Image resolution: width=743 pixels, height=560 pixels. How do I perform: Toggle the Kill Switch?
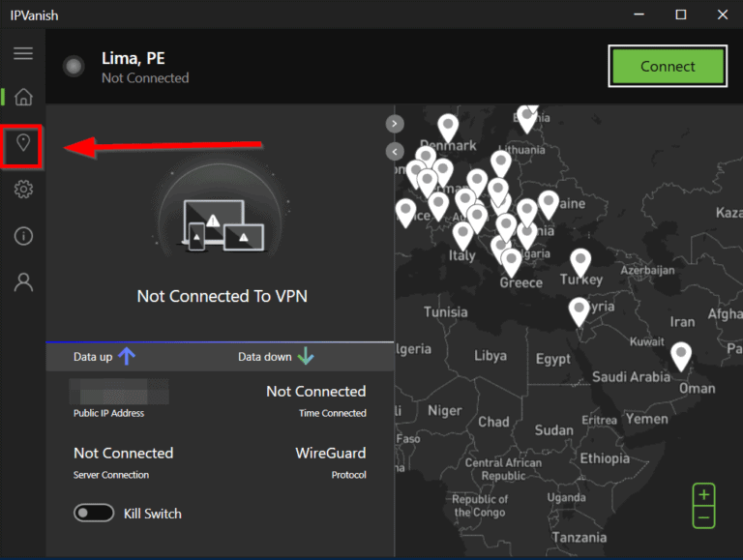point(94,514)
